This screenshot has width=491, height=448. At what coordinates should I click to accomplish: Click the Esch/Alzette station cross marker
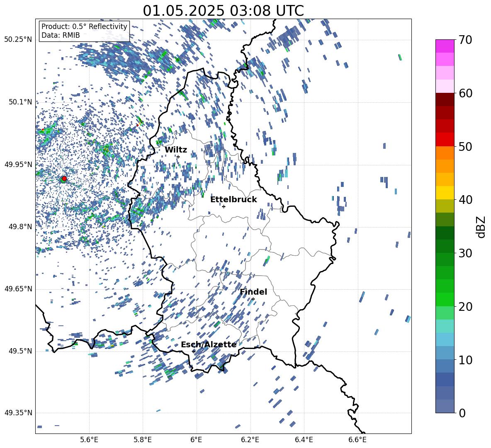(194, 351)
